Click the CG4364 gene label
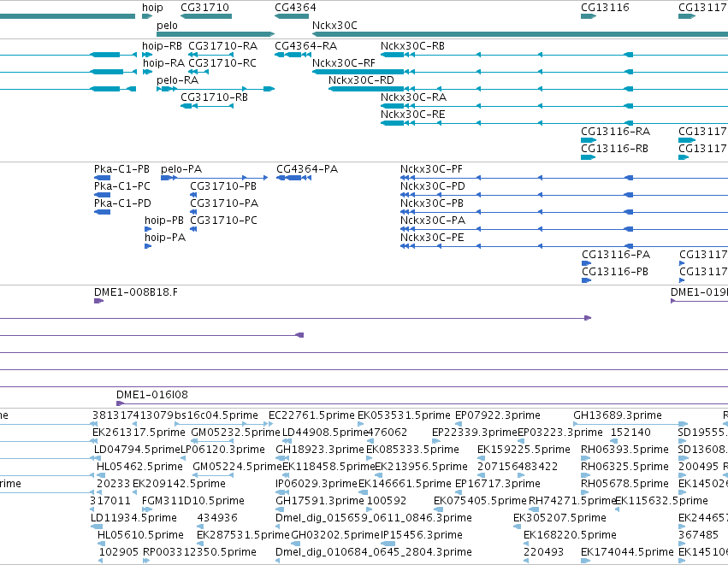The image size is (728, 565). coord(295,8)
